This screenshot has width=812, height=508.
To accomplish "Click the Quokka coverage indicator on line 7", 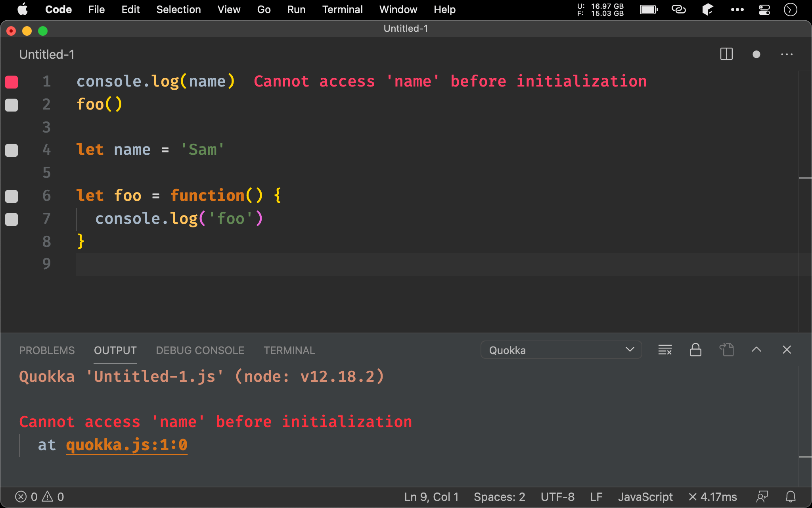I will [x=11, y=219].
